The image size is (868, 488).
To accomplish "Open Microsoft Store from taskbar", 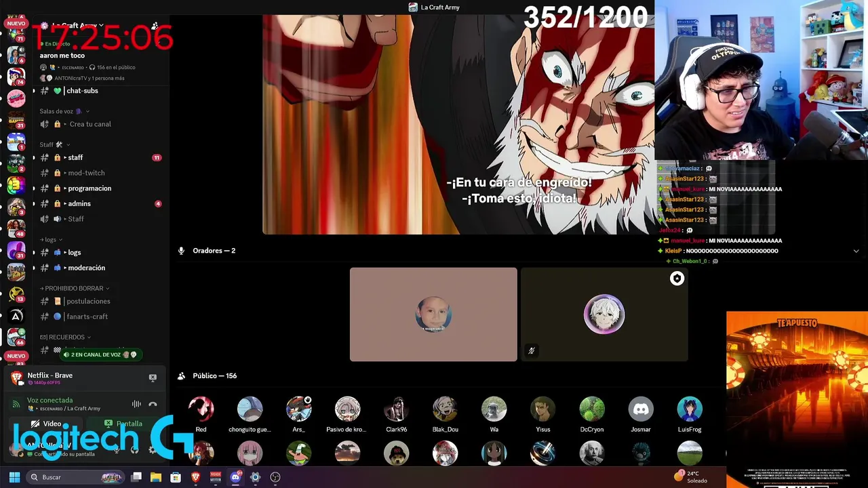I will tap(176, 477).
